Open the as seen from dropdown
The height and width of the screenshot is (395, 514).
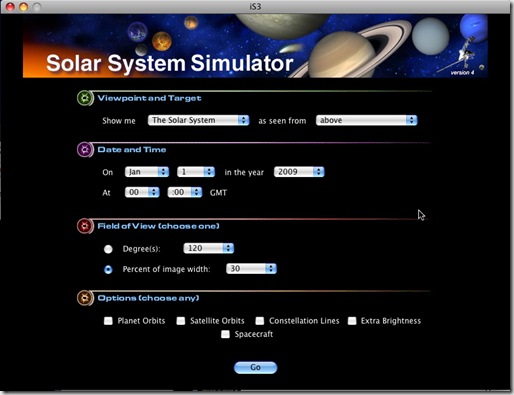[366, 120]
